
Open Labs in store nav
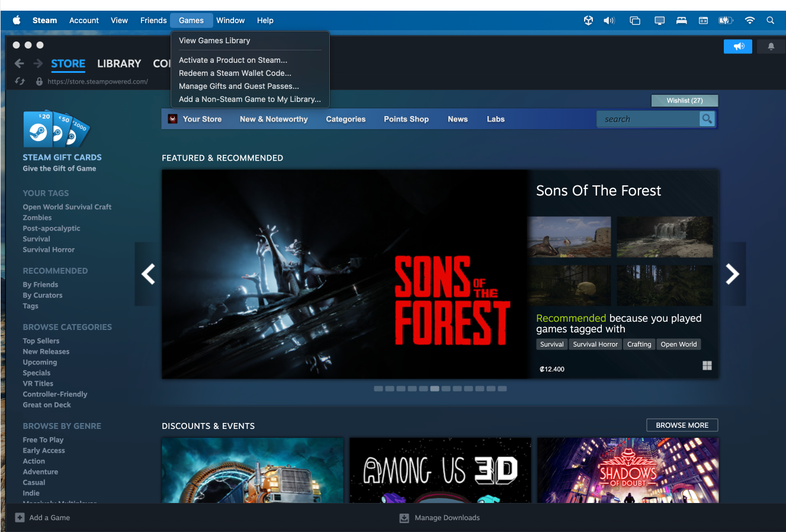[x=496, y=119]
